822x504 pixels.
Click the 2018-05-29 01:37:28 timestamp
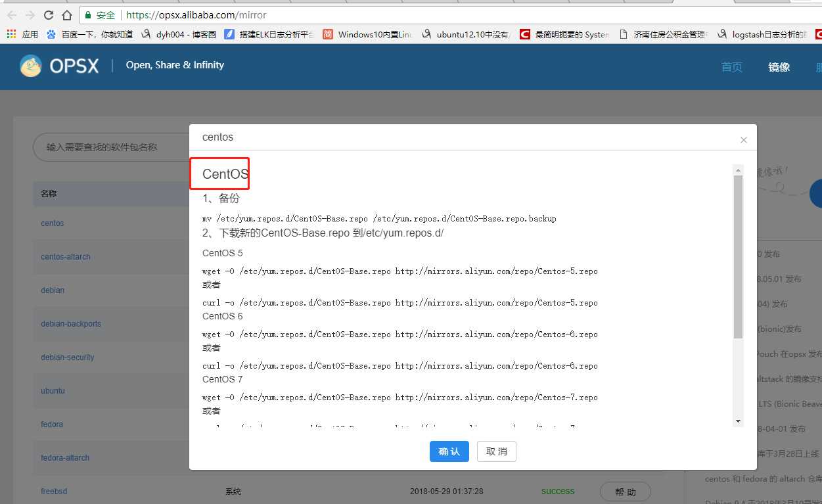tap(447, 492)
